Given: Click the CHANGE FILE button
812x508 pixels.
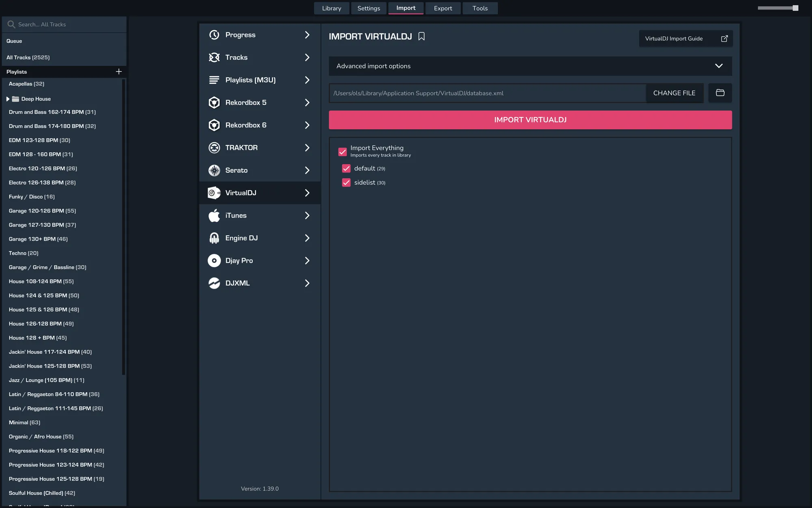Looking at the screenshot, I should click(x=674, y=93).
